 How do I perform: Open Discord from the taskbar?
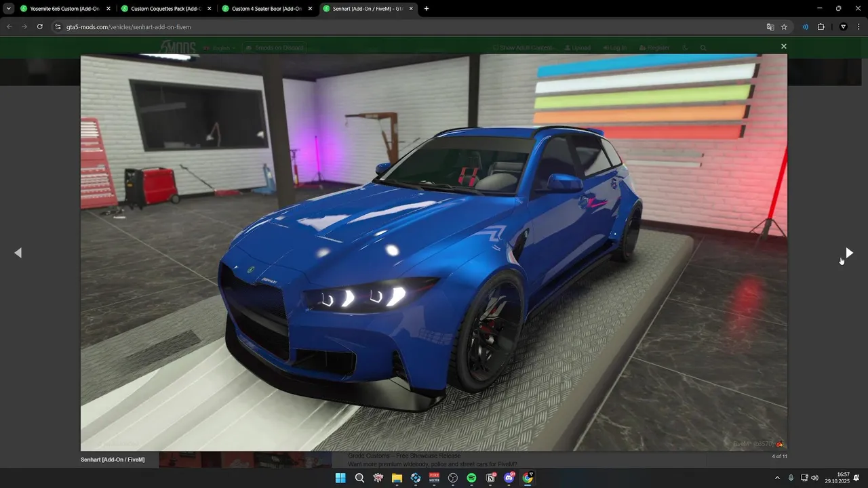[x=509, y=478]
